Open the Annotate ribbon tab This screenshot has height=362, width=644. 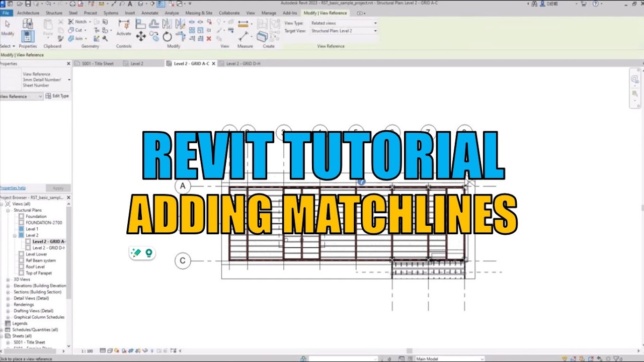(x=149, y=13)
